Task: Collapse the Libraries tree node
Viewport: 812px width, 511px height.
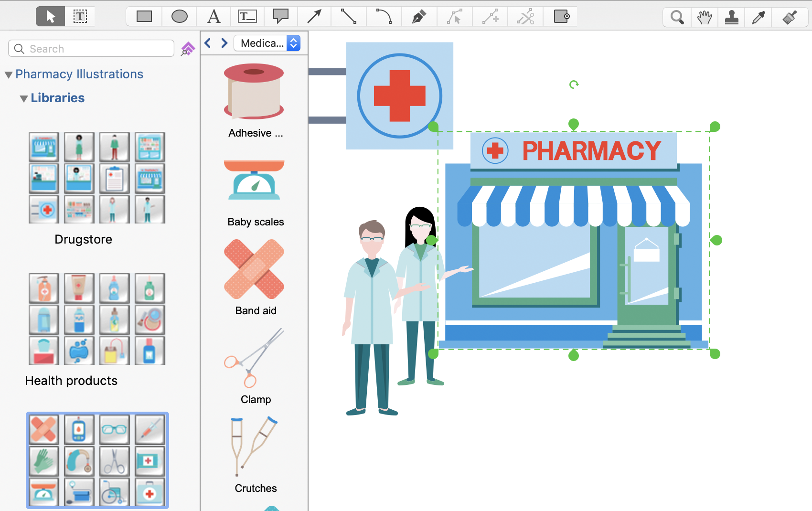Action: tap(23, 99)
